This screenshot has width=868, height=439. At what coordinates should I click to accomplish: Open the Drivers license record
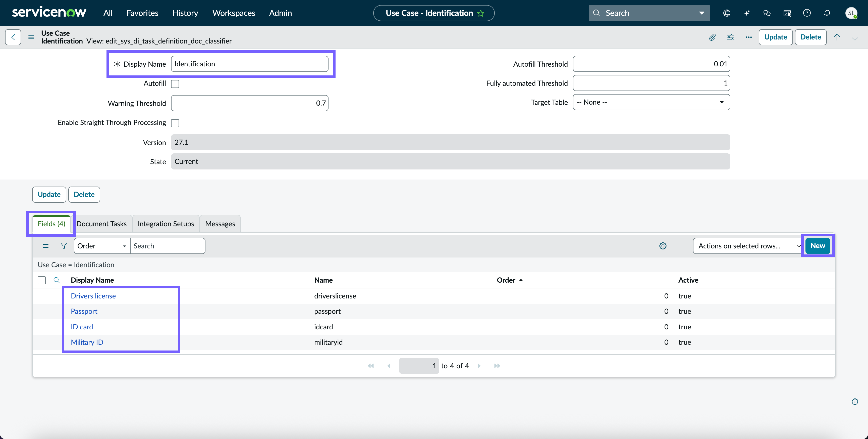pyautogui.click(x=93, y=296)
